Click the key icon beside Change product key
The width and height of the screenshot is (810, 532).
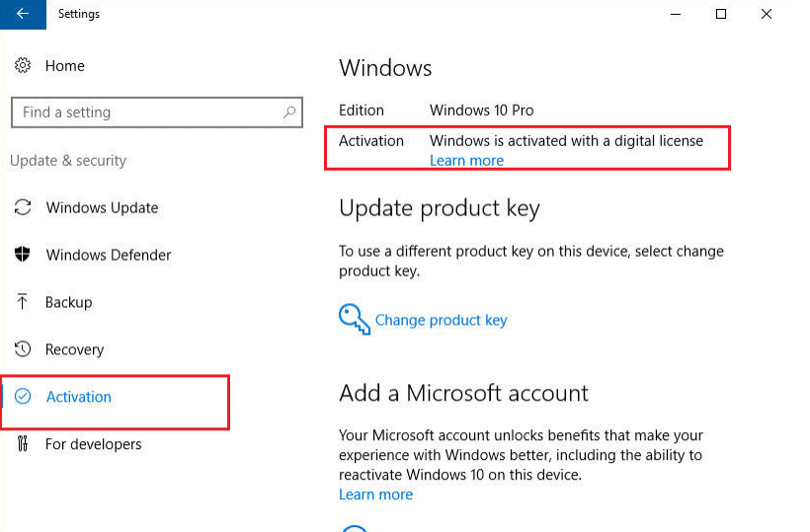(354, 318)
